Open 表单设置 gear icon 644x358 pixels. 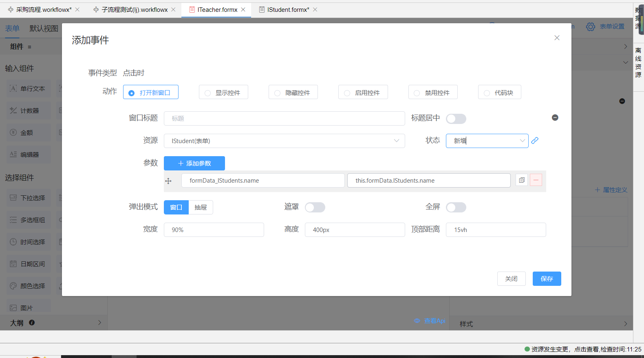click(x=590, y=27)
